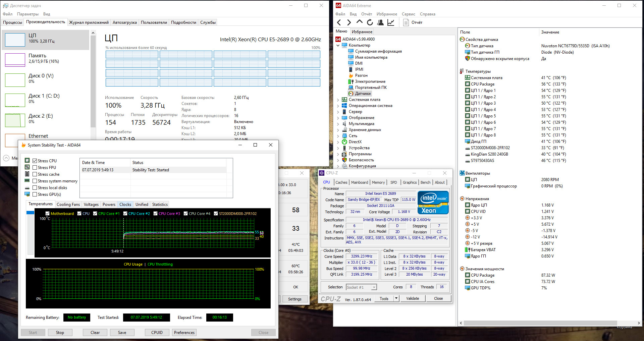The image size is (644, 341).
Task: Click the refresh icon in AIDA64 toolbar
Action: click(x=370, y=22)
